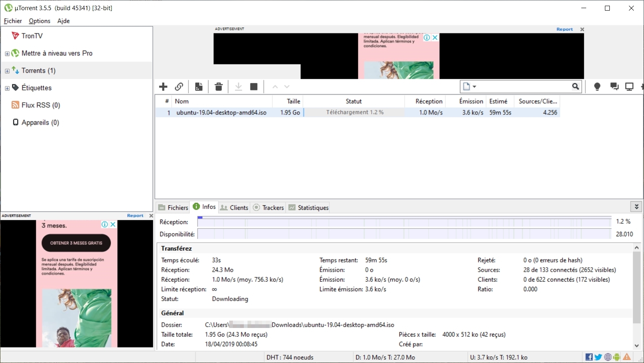Open the remote monitor icon
Image resolution: width=644 pixels, height=363 pixels.
pyautogui.click(x=629, y=86)
